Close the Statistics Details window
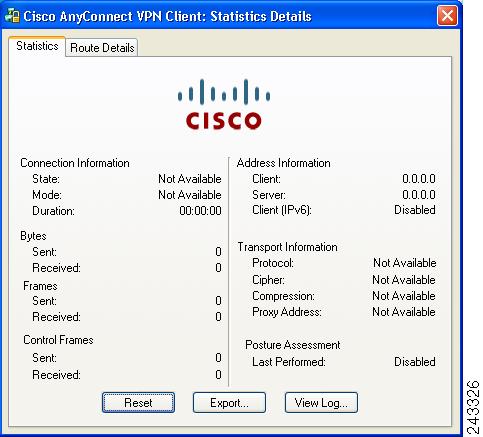 click(447, 16)
